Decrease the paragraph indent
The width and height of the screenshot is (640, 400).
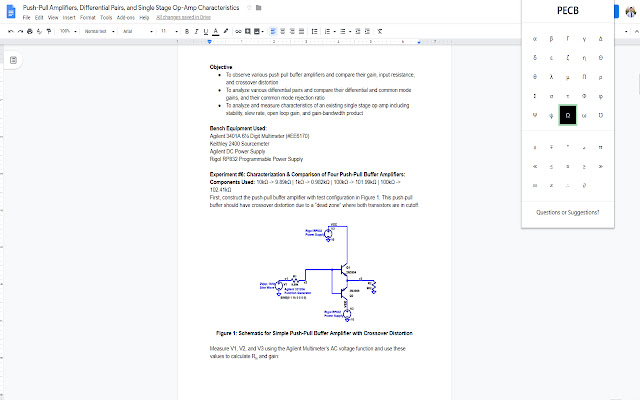pyautogui.click(x=358, y=31)
